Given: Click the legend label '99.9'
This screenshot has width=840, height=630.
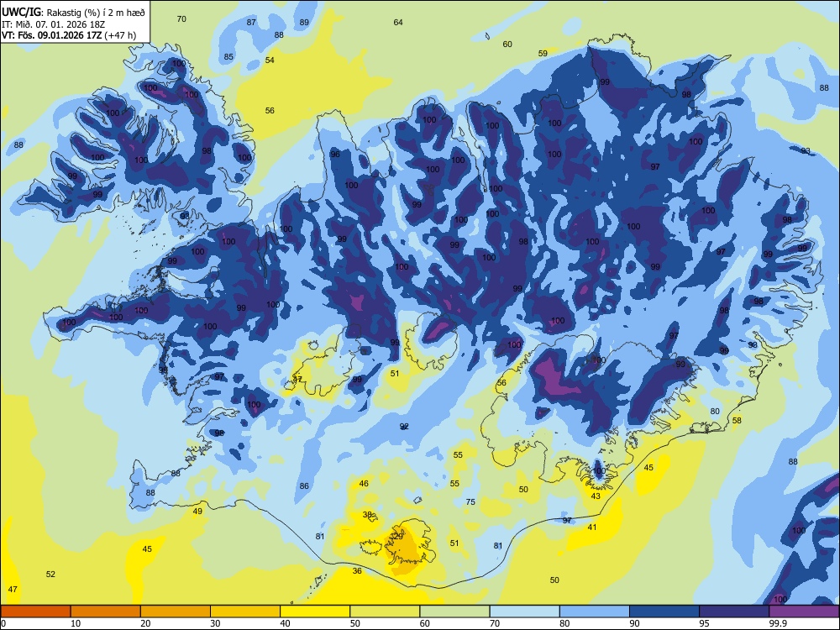Looking at the screenshot, I should (779, 623).
